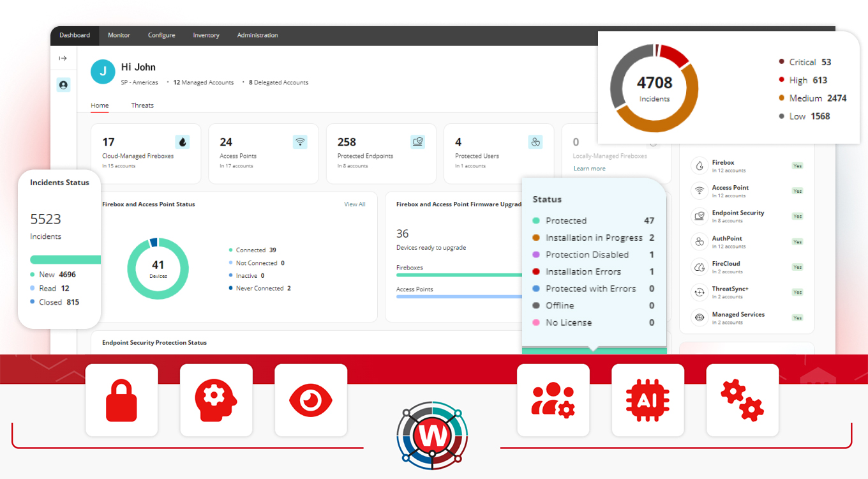The width and height of the screenshot is (868, 479).
Task: Open the user profile sidebar icon
Action: click(x=63, y=84)
